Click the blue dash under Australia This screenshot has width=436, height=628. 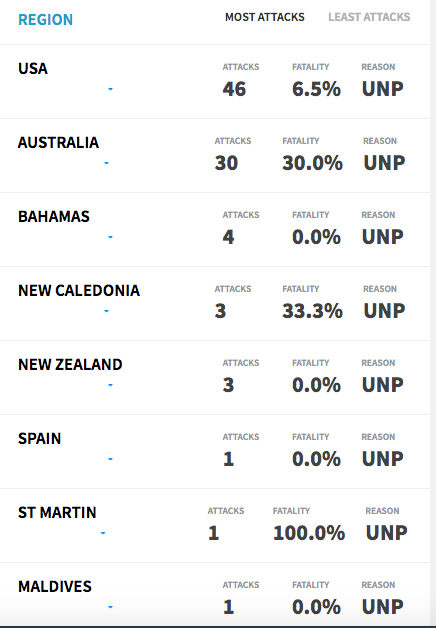pos(106,163)
